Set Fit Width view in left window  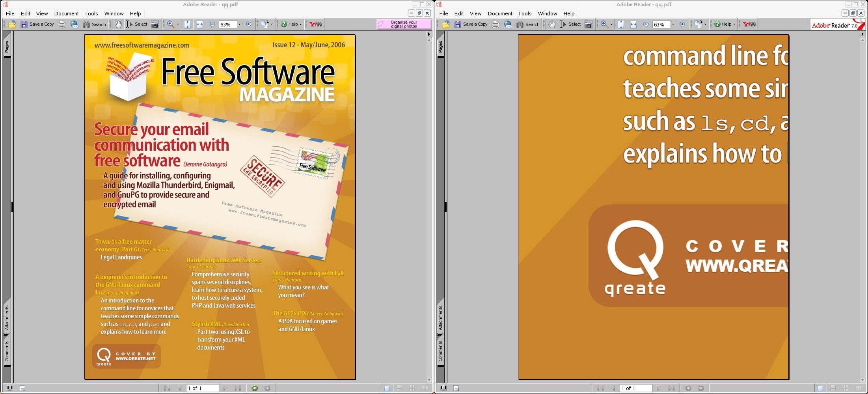[x=200, y=24]
